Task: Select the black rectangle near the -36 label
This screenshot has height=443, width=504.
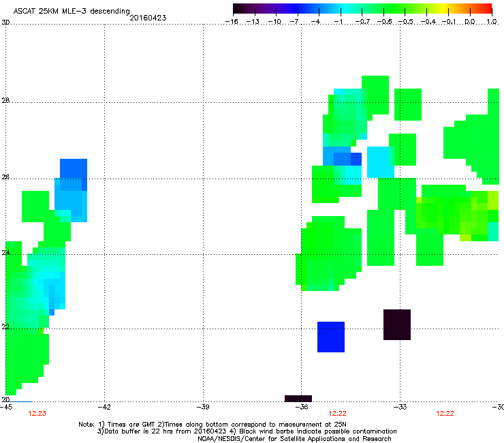Action: click(x=298, y=399)
